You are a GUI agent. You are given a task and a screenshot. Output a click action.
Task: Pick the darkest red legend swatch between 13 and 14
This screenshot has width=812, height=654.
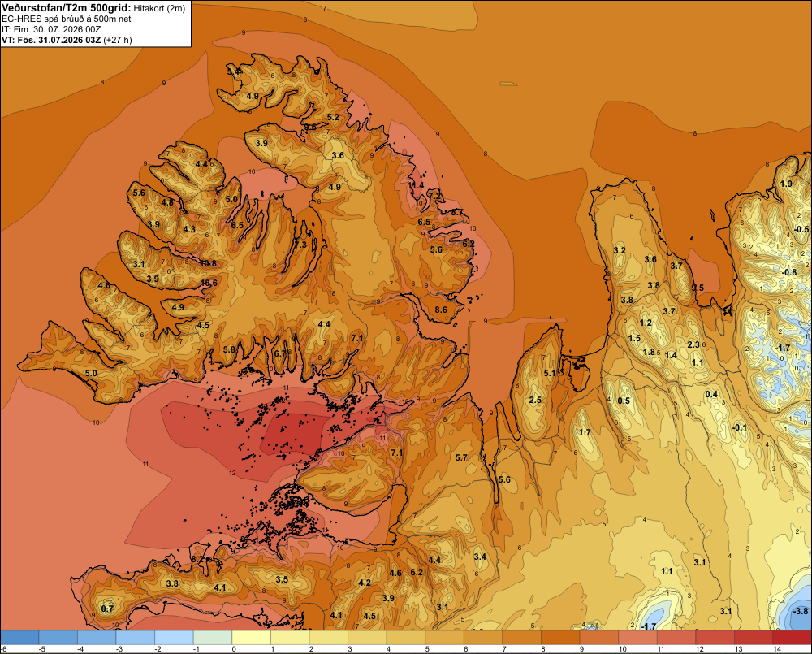click(x=754, y=637)
